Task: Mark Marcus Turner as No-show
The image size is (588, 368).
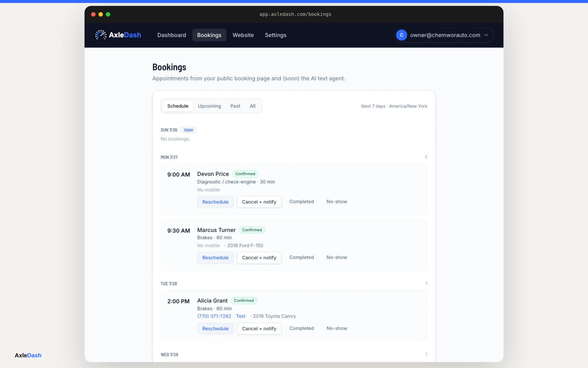Action: [337, 257]
